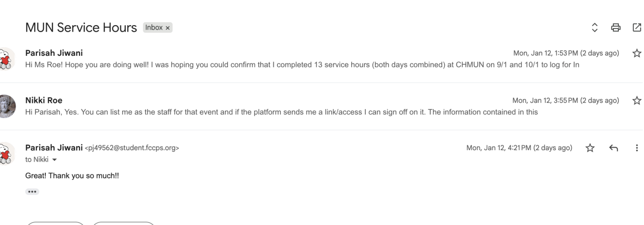The width and height of the screenshot is (644, 225).
Task: Open thread in a new window
Action: [x=636, y=27]
